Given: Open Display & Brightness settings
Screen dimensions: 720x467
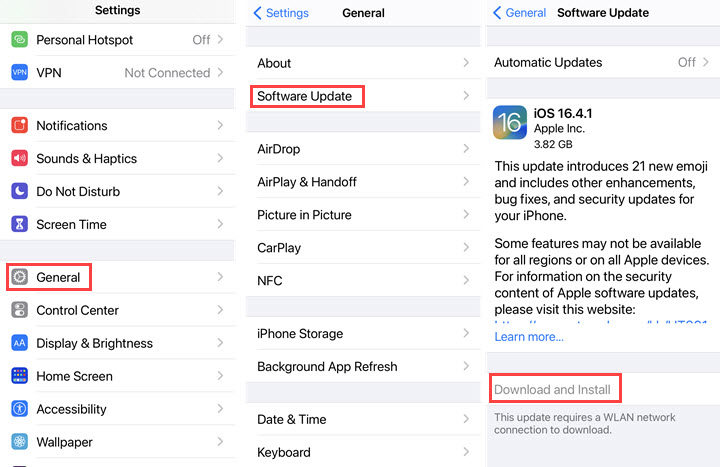Looking at the screenshot, I should tap(118, 343).
